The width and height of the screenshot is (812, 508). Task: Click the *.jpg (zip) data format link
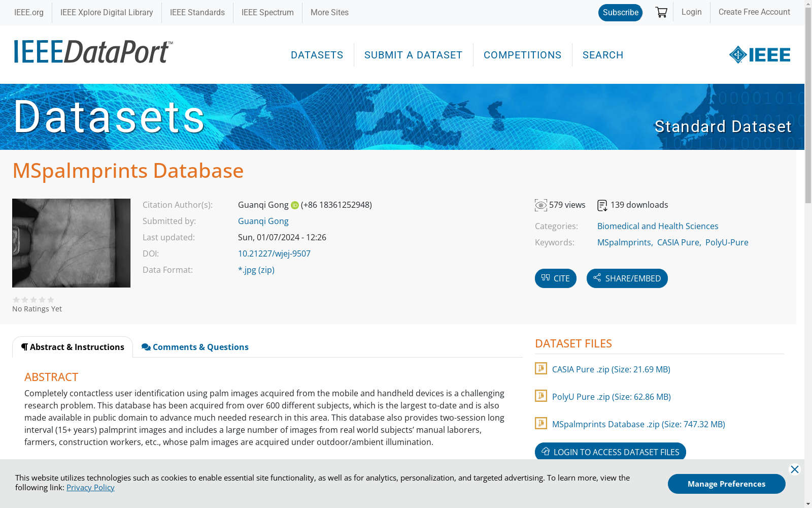[256, 270]
